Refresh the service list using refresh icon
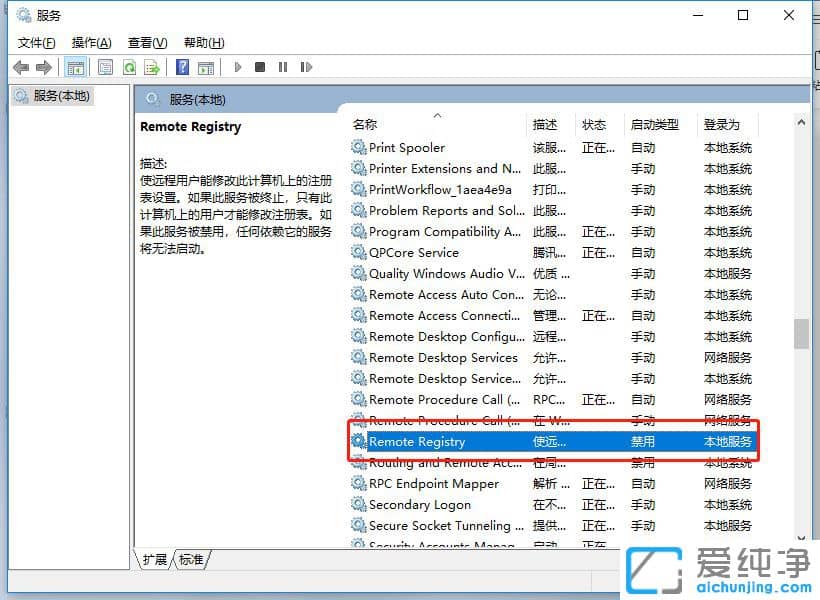This screenshot has width=820, height=600. [x=130, y=67]
